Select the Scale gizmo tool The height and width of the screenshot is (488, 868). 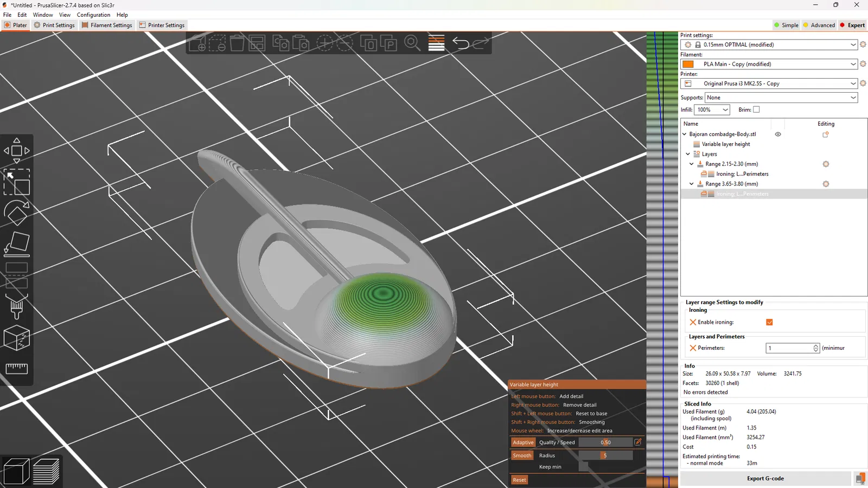coord(17,182)
